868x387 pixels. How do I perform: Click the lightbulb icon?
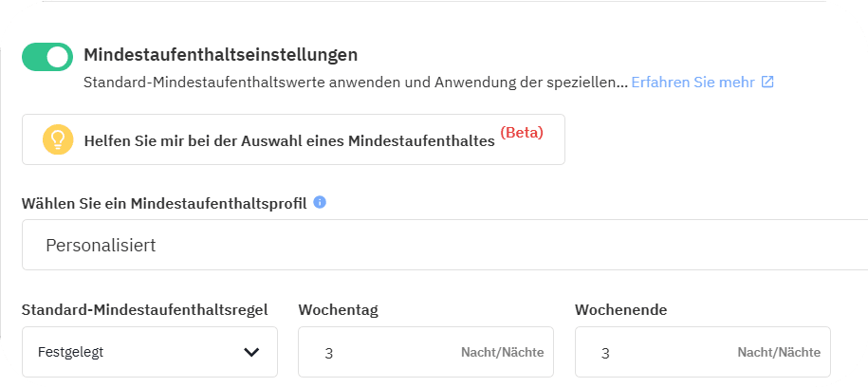pos(58,139)
